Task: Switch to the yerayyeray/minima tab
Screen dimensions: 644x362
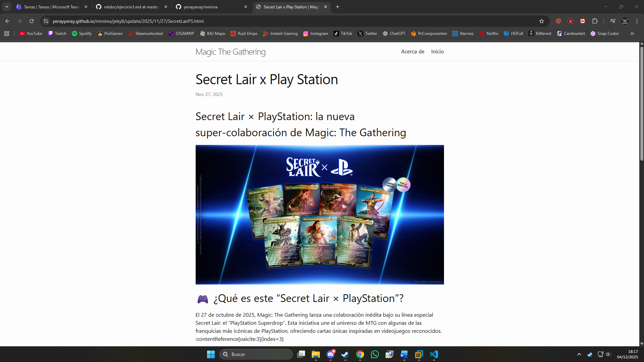Action: coord(211,7)
